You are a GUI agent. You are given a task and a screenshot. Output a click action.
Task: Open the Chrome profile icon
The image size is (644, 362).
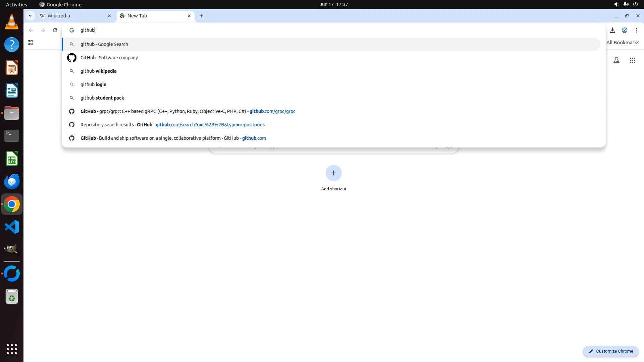click(x=625, y=30)
